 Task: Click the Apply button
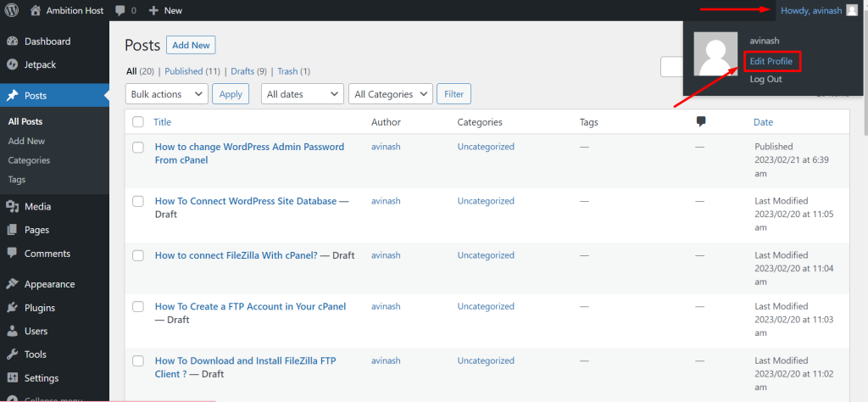click(231, 94)
